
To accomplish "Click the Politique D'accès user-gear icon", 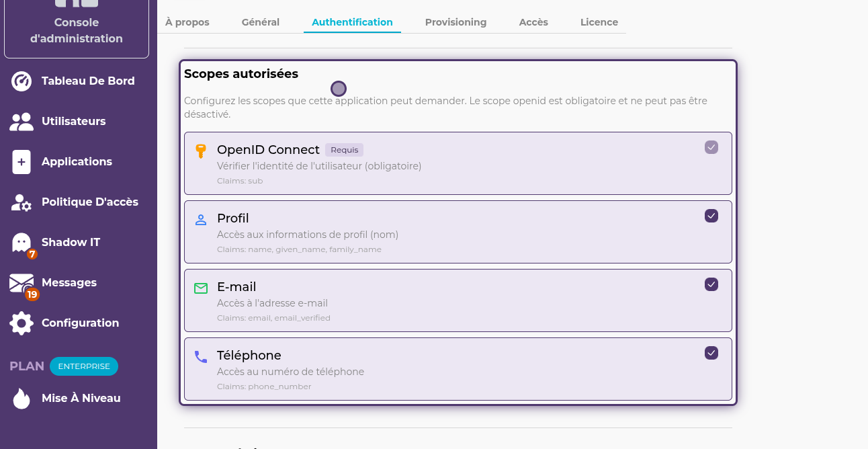I will click(21, 202).
